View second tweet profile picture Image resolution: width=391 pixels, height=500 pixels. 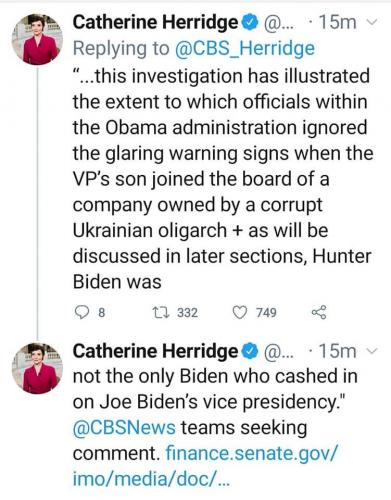coord(37,368)
